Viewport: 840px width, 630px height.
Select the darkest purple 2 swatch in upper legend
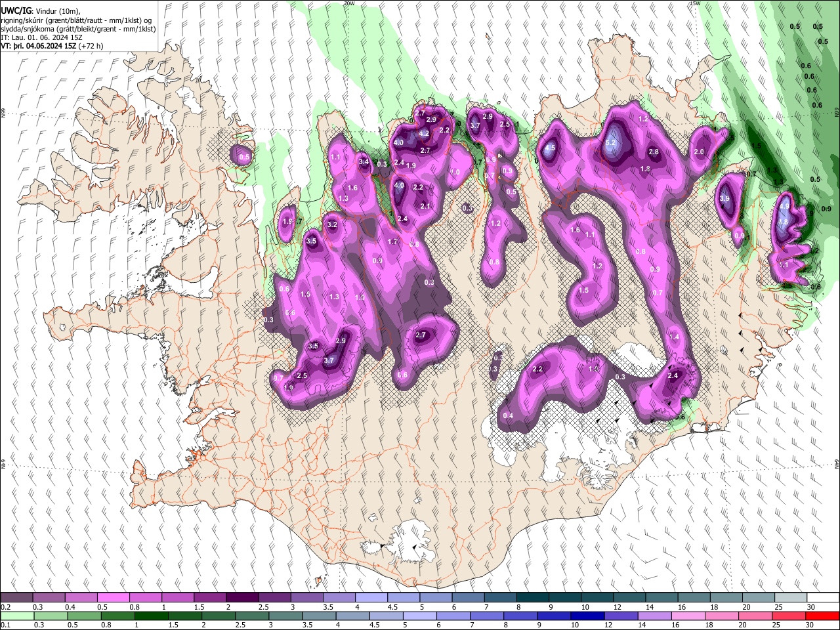point(241,598)
